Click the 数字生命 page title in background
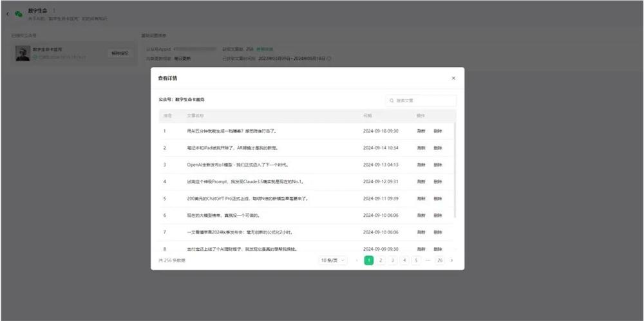Image resolution: width=644 pixels, height=321 pixels. (x=37, y=10)
